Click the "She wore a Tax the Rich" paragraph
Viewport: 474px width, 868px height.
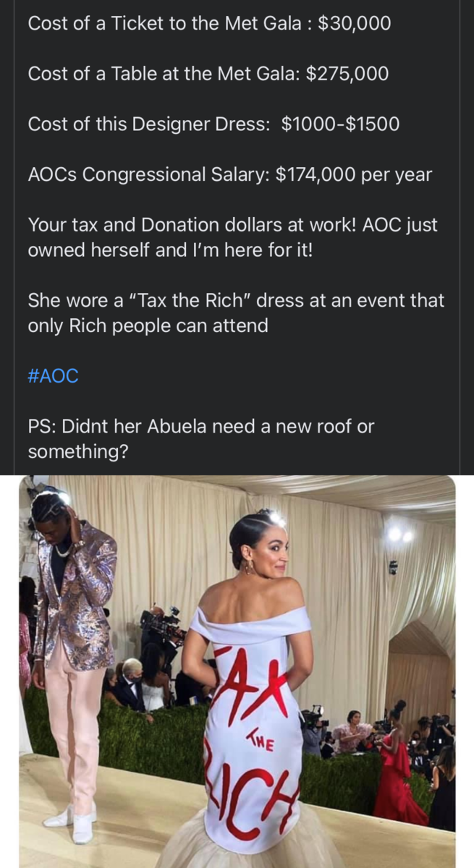pos(236,312)
